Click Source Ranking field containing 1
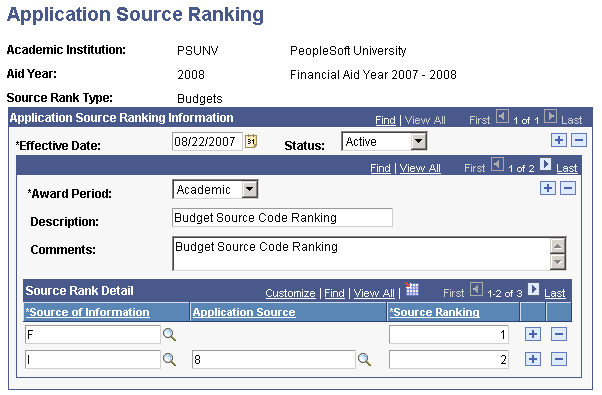Image resolution: width=602 pixels, height=395 pixels. click(x=449, y=335)
